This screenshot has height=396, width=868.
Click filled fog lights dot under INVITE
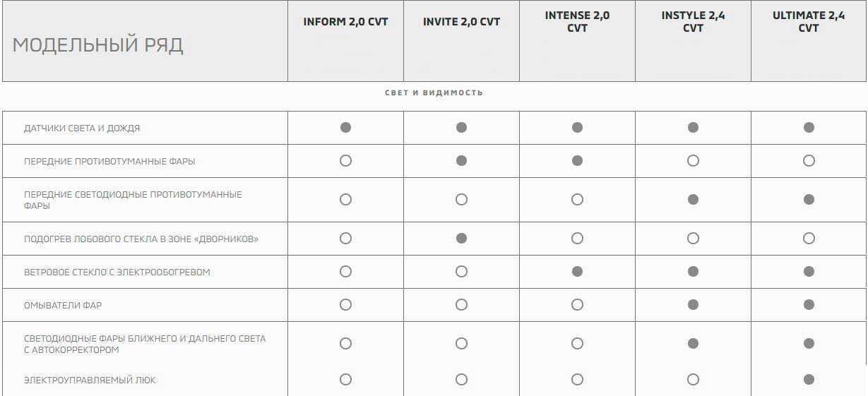(461, 161)
